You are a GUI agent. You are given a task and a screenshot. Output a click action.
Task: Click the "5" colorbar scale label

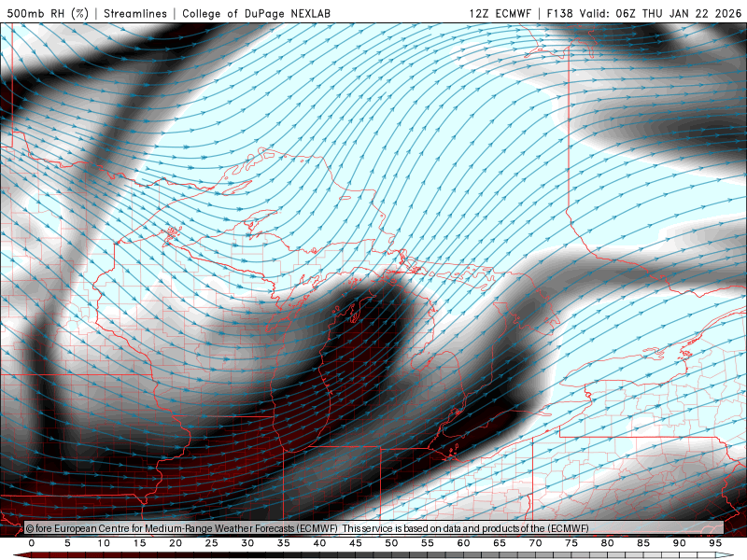[x=67, y=543]
